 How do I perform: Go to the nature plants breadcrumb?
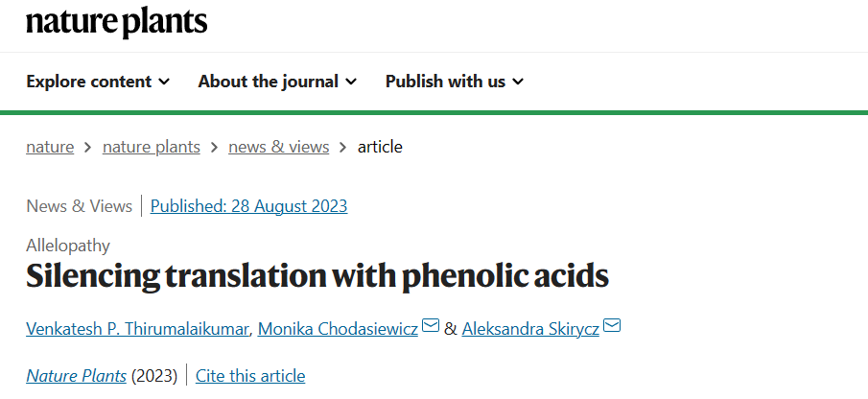152,147
